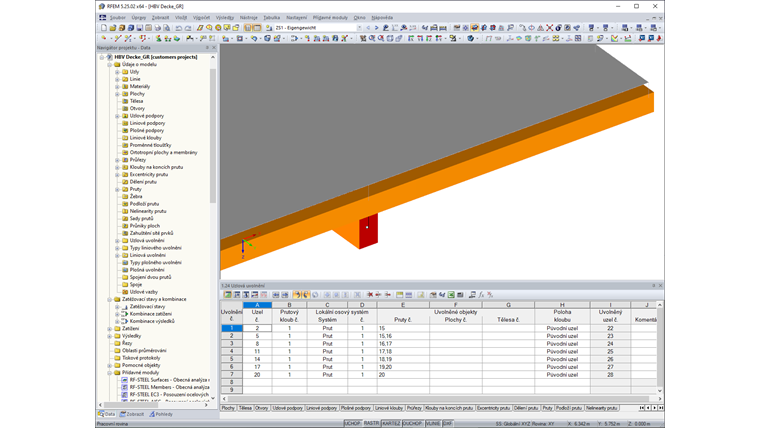760x428 pixels.
Task: Click the red pin icon at toolbar end
Action: 659,38
